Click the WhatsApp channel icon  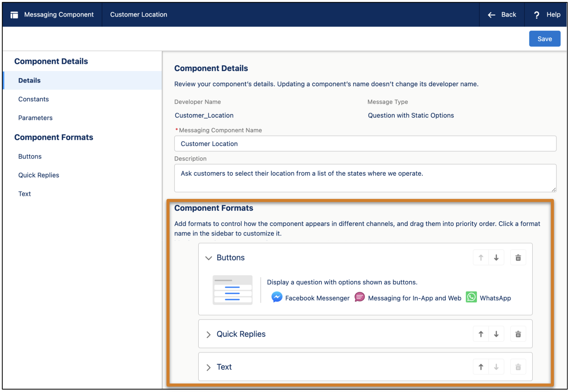pyautogui.click(x=471, y=297)
